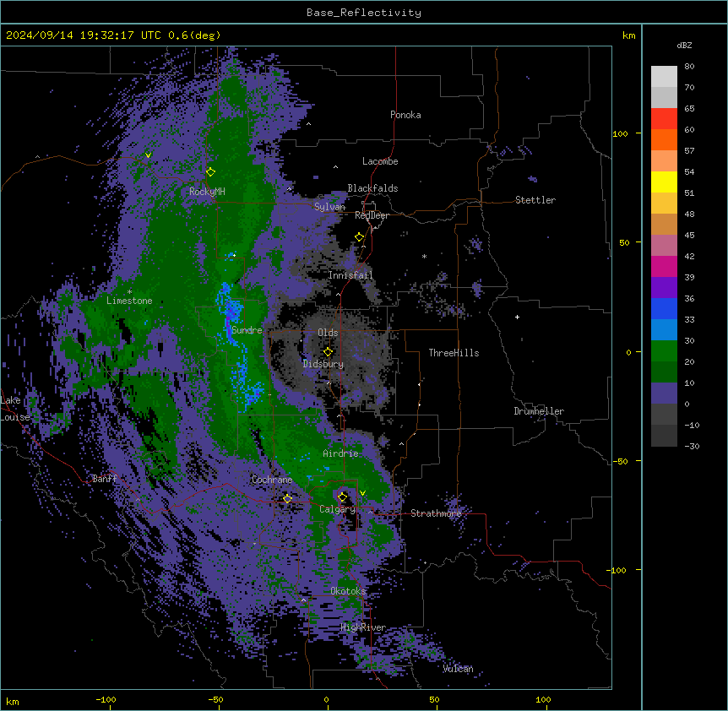
Task: Click the RockyMH label
Action: tap(207, 191)
